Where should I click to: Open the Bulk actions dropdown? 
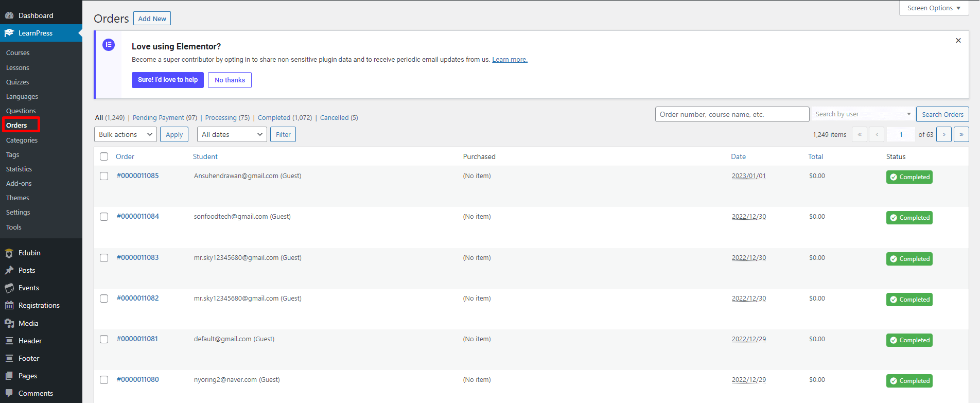(126, 134)
